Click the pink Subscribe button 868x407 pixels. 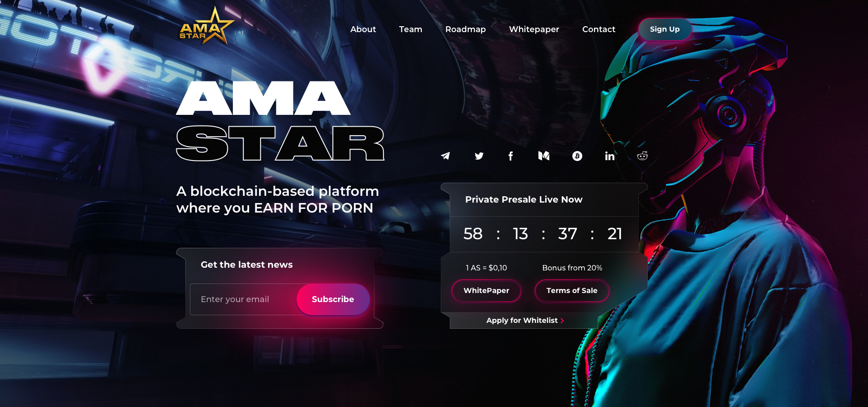point(333,299)
